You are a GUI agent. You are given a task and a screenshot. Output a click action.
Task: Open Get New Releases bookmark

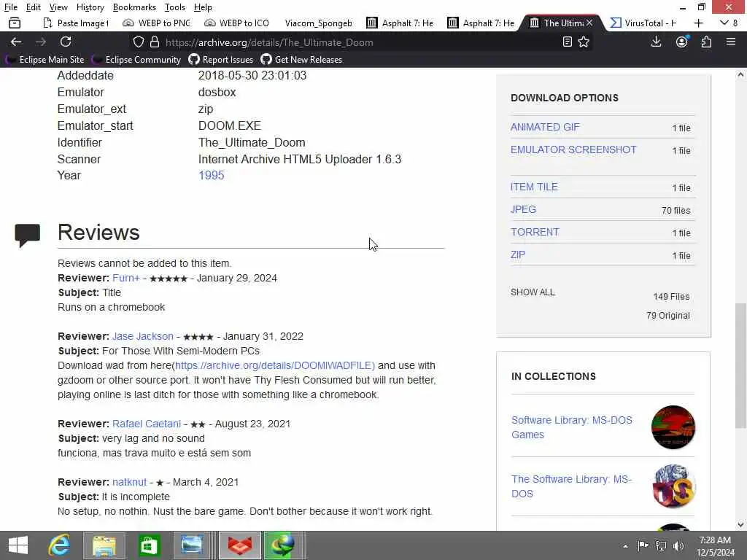coord(301,60)
